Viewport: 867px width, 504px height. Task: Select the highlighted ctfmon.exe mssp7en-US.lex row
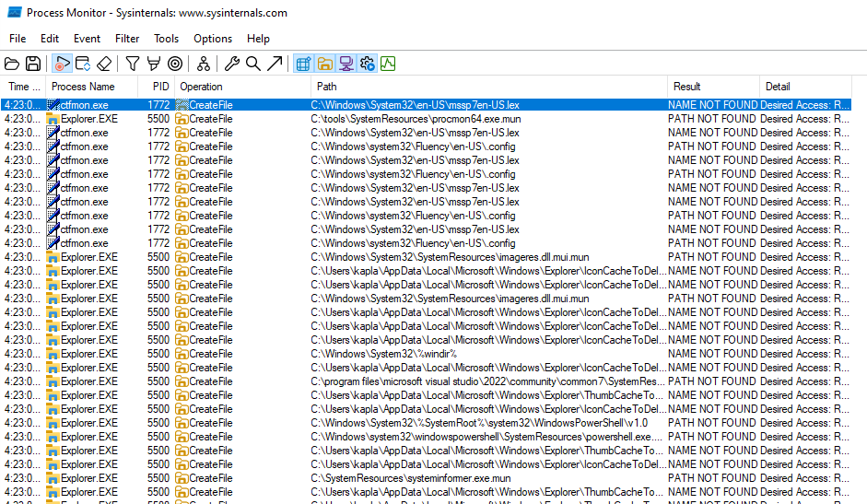(426, 105)
